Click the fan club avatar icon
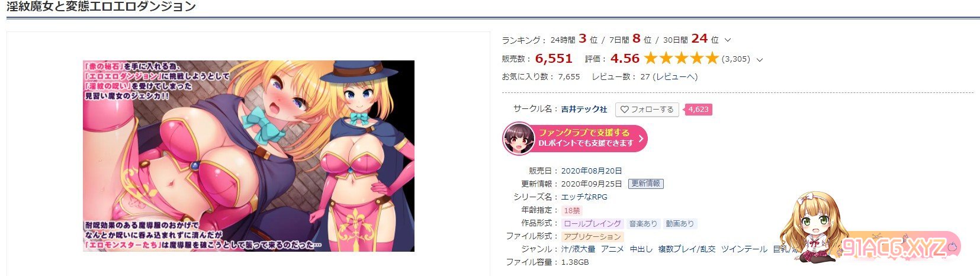Viewport: 980px width, 276px height. 519,139
